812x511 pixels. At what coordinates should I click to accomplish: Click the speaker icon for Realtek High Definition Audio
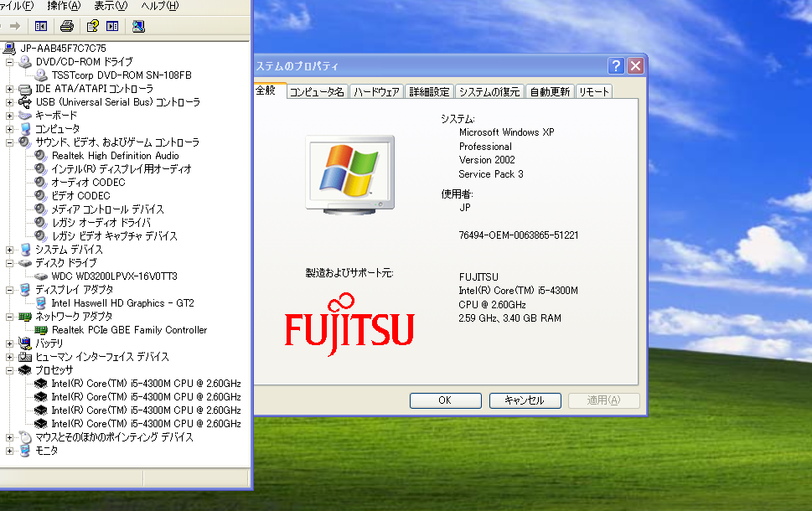pyautogui.click(x=41, y=155)
